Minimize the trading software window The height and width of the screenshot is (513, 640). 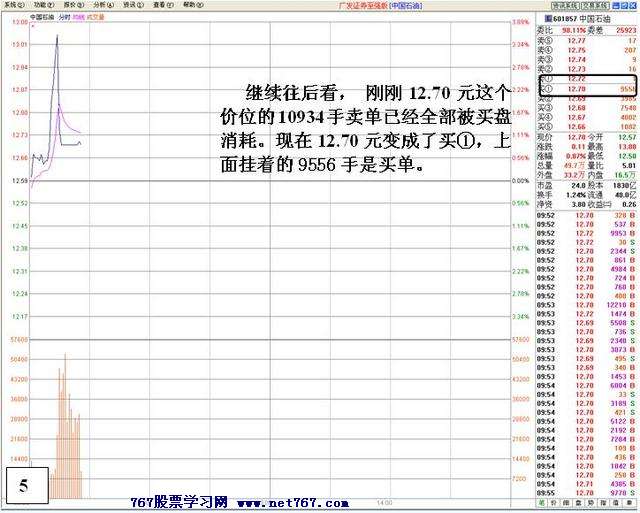coord(616,6)
